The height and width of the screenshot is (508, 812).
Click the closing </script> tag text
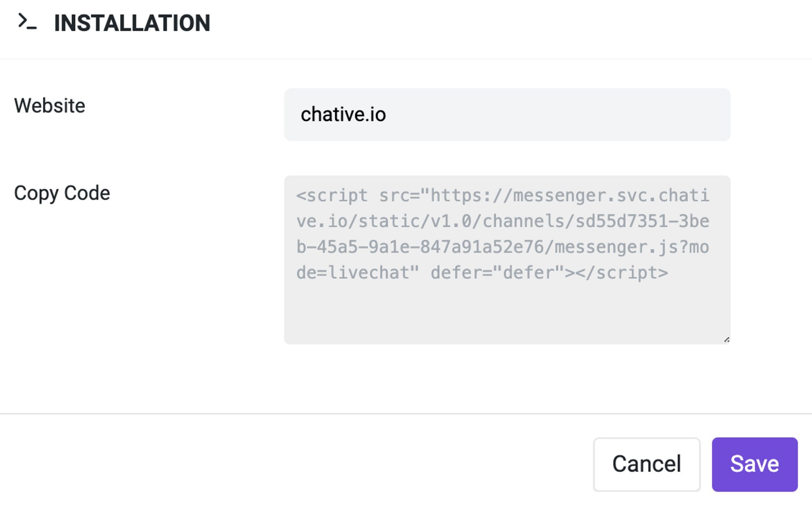coord(621,273)
